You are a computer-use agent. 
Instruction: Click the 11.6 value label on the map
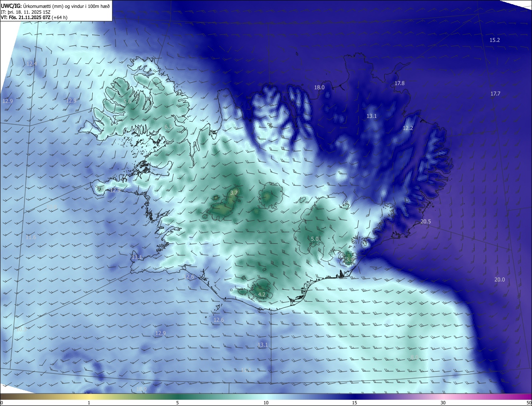(31, 237)
